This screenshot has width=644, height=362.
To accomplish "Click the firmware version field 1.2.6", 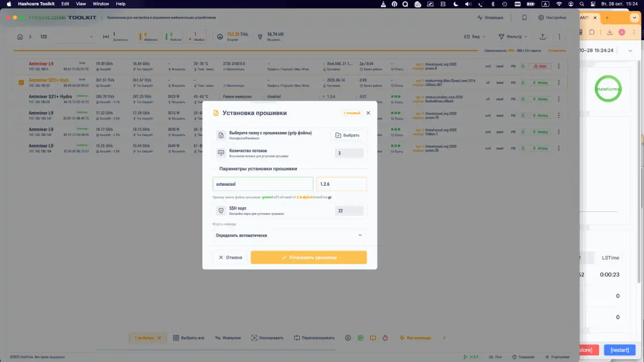I will [341, 184].
